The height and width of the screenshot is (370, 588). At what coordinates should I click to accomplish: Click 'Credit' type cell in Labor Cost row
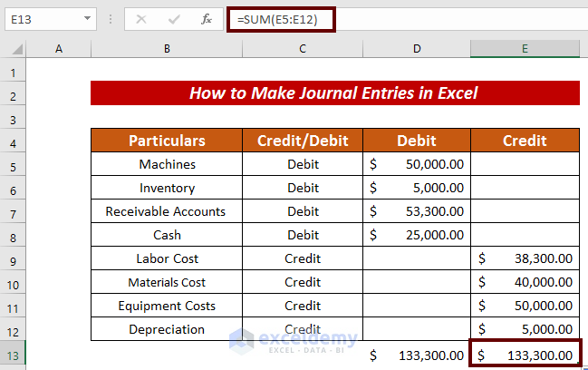tap(303, 258)
